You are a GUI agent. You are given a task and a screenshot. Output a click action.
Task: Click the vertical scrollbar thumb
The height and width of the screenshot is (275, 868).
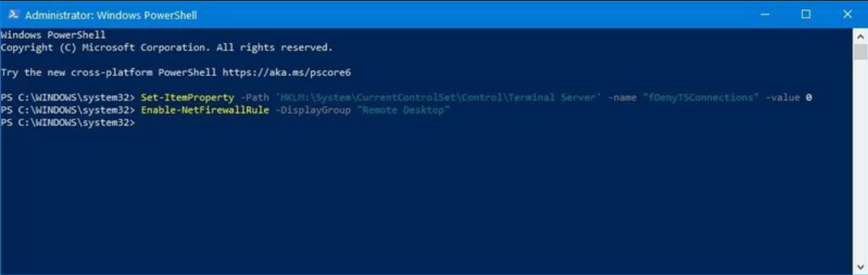pyautogui.click(x=860, y=52)
